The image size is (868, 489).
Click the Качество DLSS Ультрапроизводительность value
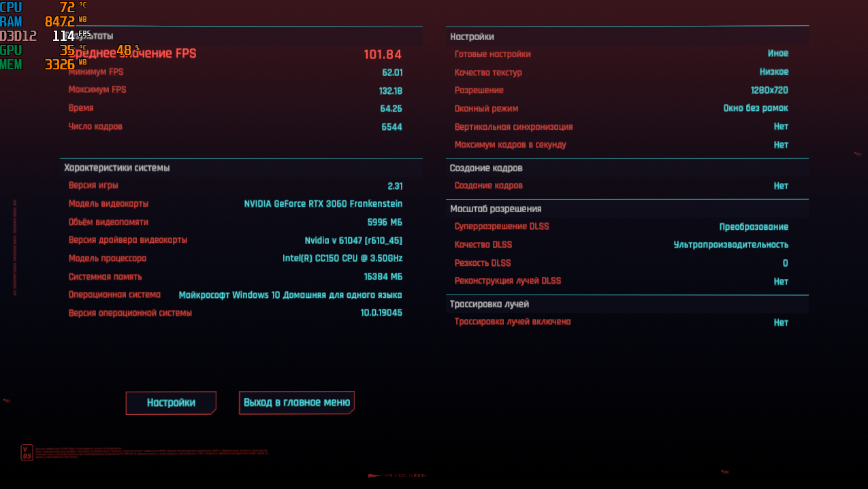tap(731, 245)
